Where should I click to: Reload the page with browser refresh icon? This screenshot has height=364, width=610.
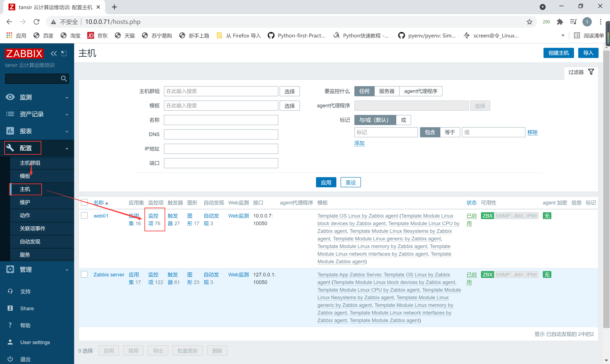click(x=36, y=22)
